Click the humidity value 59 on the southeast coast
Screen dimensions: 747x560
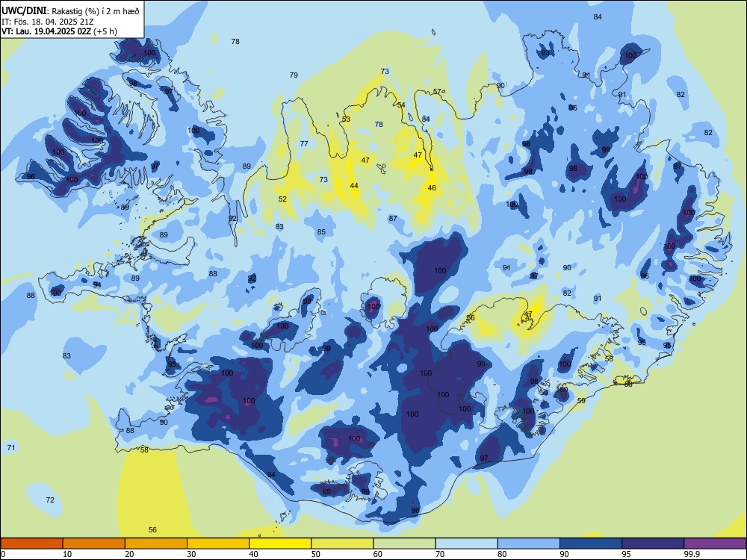581,401
